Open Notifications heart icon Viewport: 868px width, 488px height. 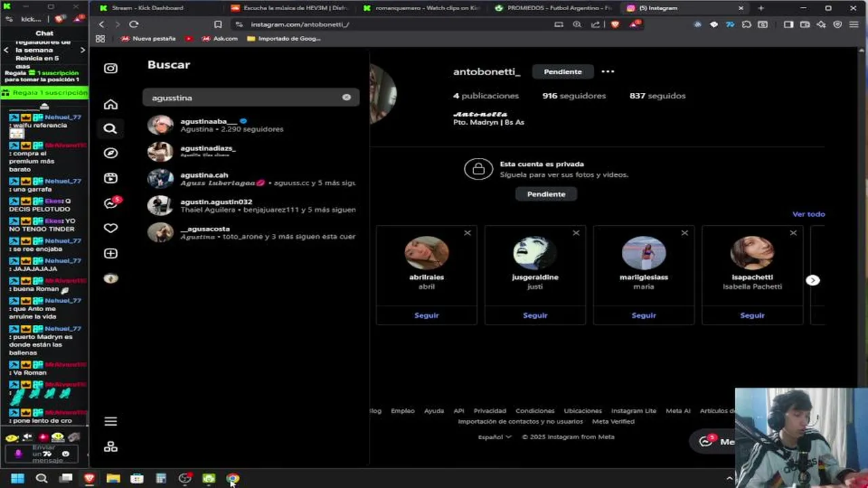pyautogui.click(x=111, y=228)
